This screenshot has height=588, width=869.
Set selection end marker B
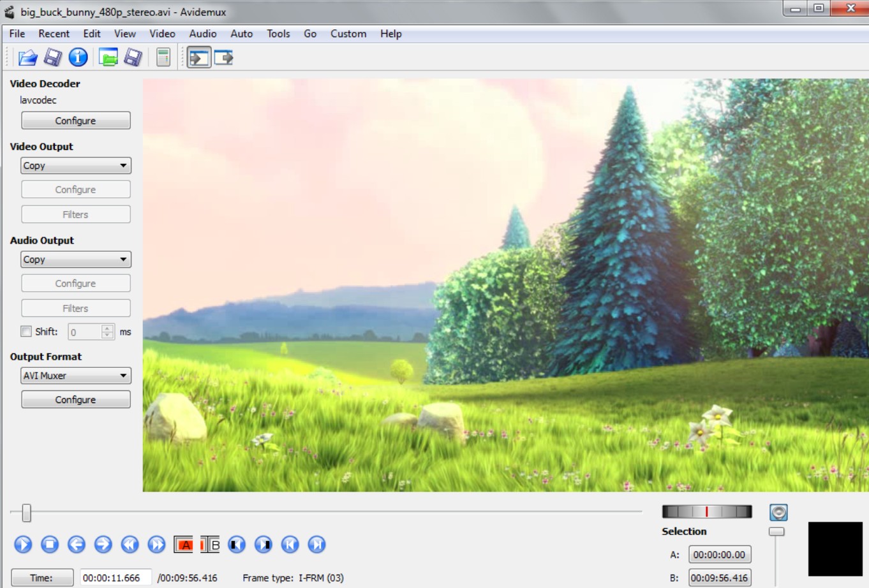click(x=210, y=545)
